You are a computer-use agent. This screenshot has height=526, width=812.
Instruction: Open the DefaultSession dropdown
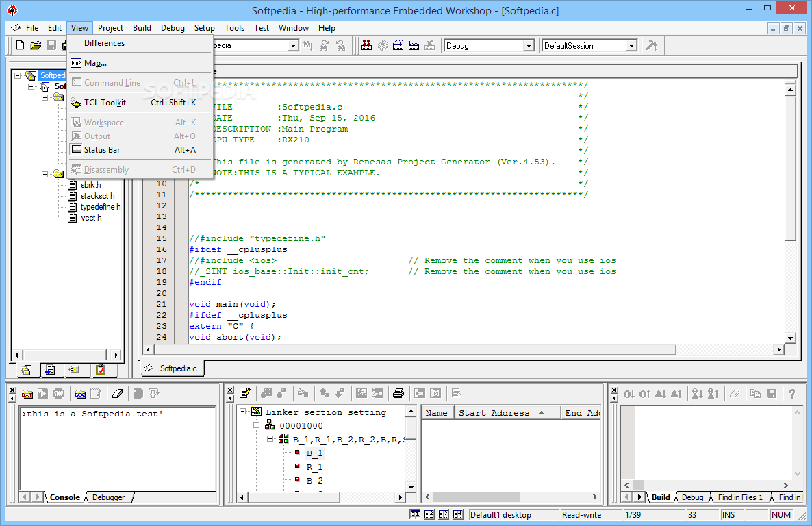[x=631, y=46]
